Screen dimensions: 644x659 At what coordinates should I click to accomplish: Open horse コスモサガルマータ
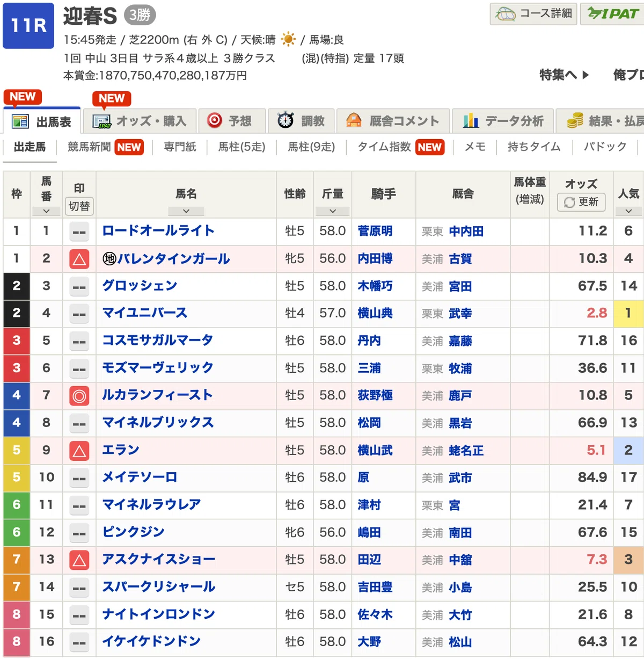click(157, 340)
